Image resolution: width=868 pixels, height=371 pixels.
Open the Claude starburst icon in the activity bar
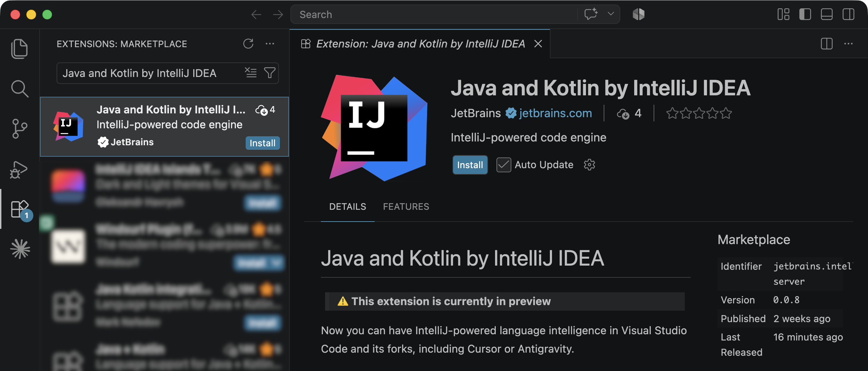coord(20,249)
